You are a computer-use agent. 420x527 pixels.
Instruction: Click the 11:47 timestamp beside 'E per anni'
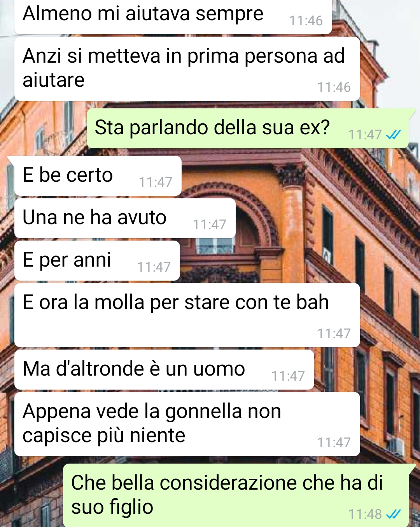pyautogui.click(x=154, y=267)
